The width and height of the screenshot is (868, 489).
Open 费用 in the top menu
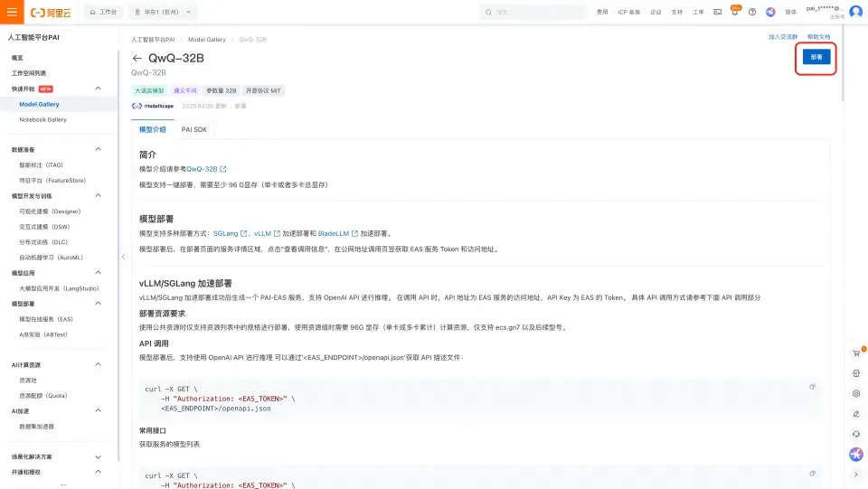(602, 12)
